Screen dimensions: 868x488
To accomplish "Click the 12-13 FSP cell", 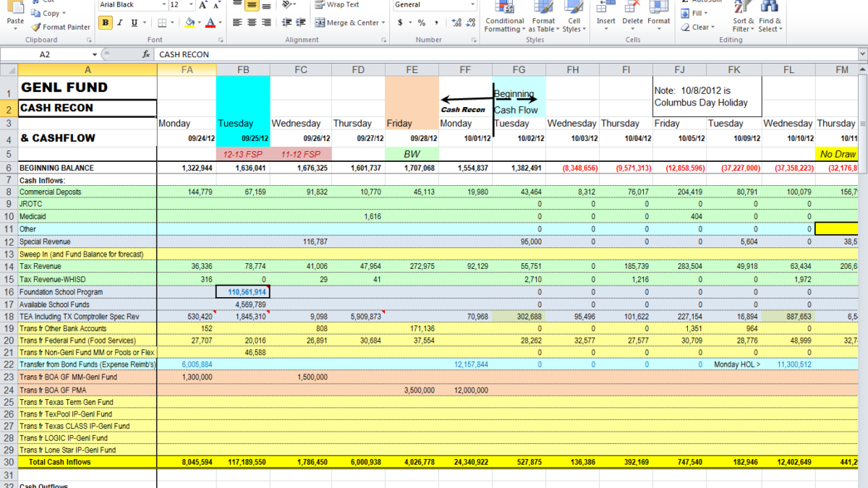I will pos(243,154).
